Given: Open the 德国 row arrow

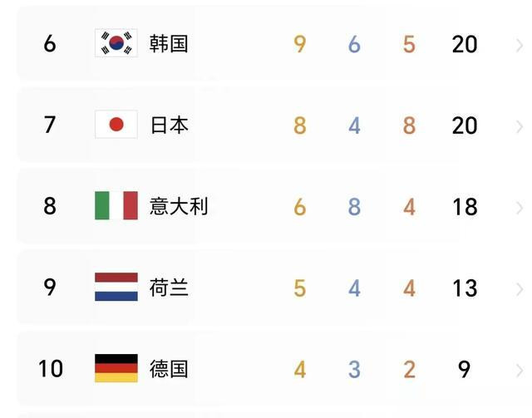Looking at the screenshot, I should [519, 371].
